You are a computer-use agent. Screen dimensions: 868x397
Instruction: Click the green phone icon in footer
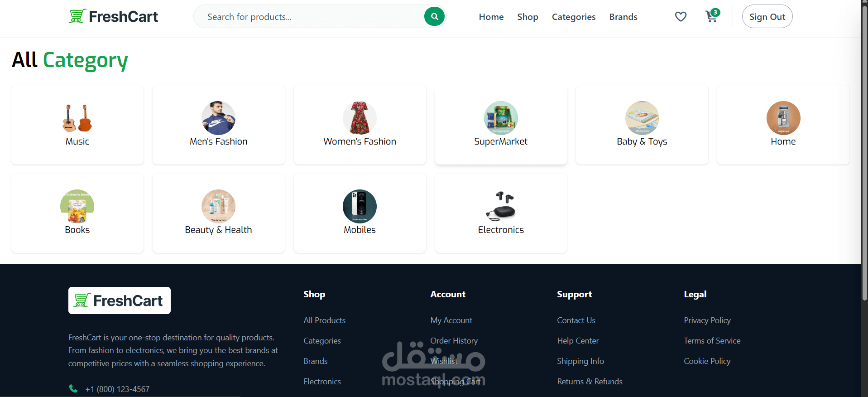tap(73, 389)
